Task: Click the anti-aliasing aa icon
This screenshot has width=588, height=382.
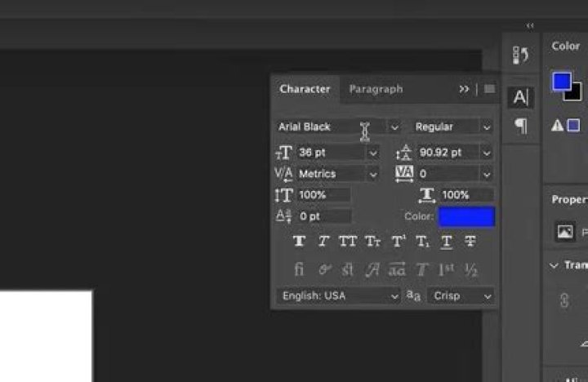Action: (413, 295)
